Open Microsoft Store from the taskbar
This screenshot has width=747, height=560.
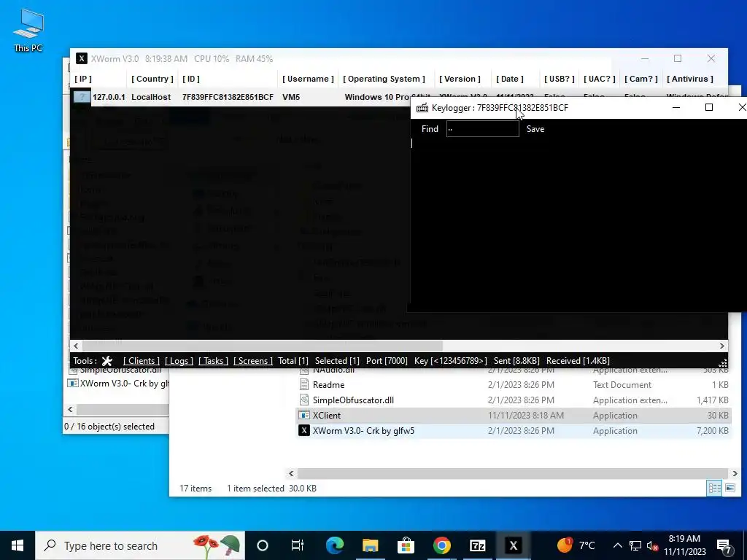click(x=406, y=545)
